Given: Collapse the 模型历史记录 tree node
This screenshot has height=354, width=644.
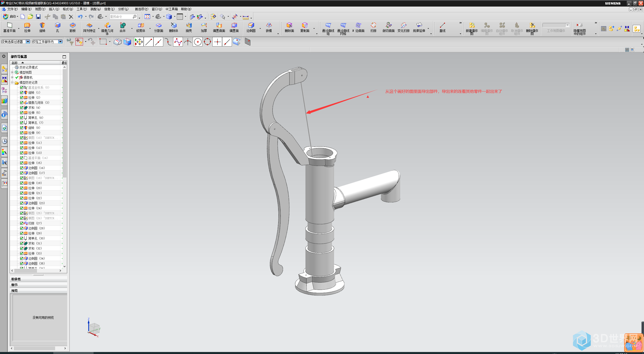Looking at the screenshot, I should click(12, 82).
